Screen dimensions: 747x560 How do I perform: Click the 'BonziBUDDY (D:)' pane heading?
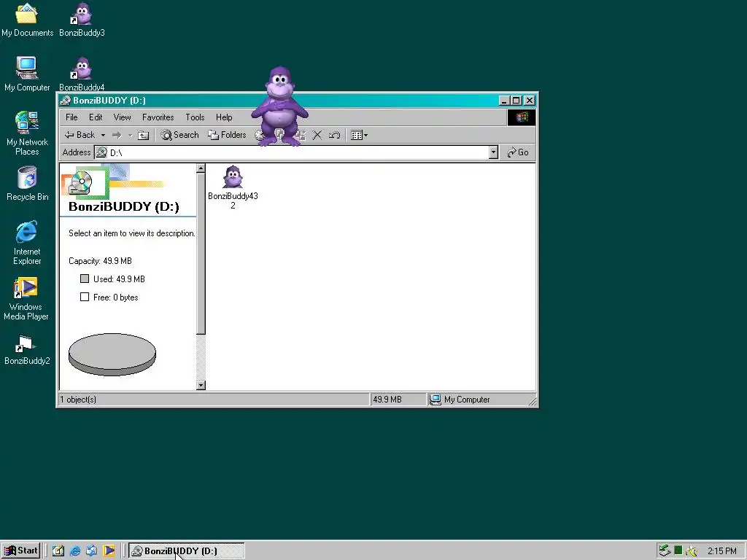coord(124,206)
